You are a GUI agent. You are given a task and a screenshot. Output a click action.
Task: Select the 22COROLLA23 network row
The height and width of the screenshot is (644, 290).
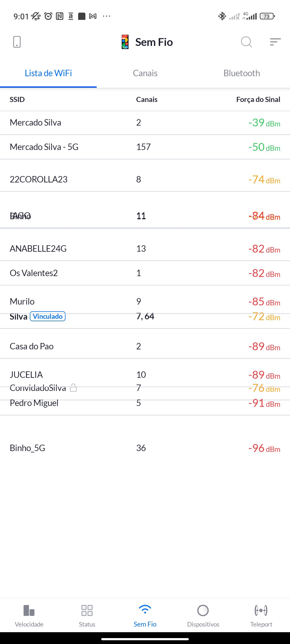pyautogui.click(x=39, y=179)
